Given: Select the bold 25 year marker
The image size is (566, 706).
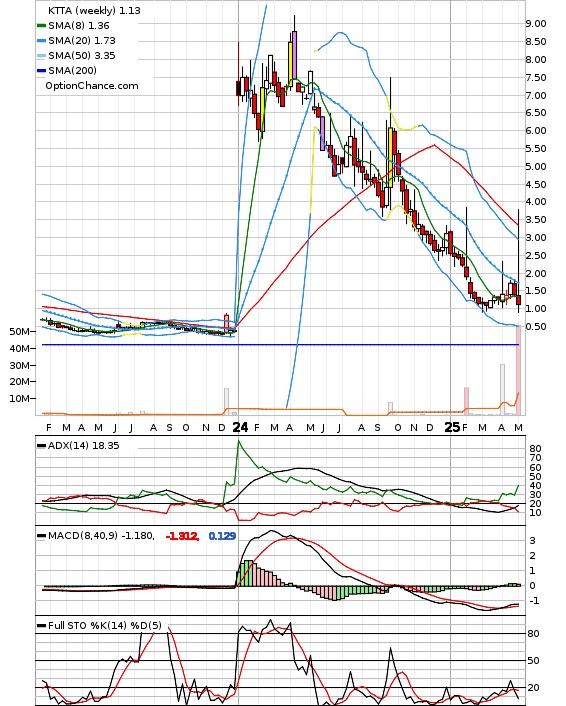Looking at the screenshot, I should (452, 427).
